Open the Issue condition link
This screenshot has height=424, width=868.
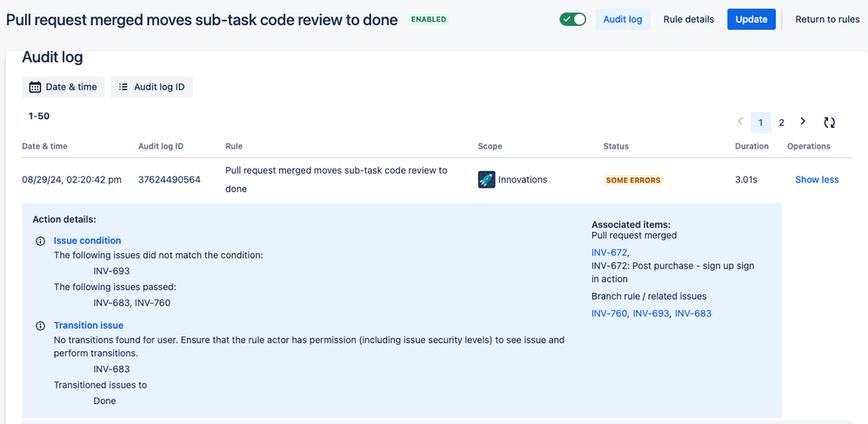point(88,241)
